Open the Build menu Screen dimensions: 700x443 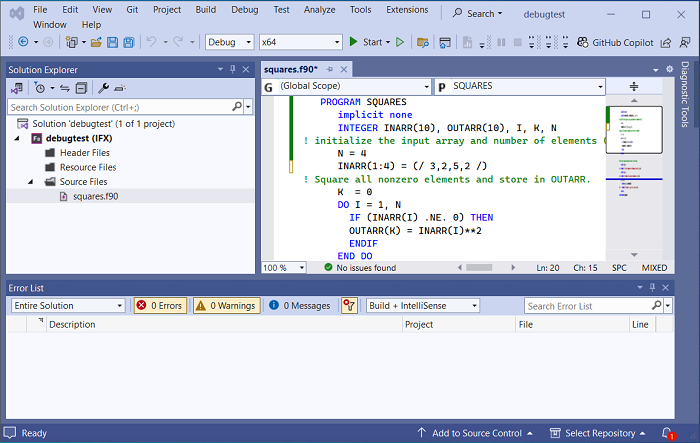[x=205, y=10]
